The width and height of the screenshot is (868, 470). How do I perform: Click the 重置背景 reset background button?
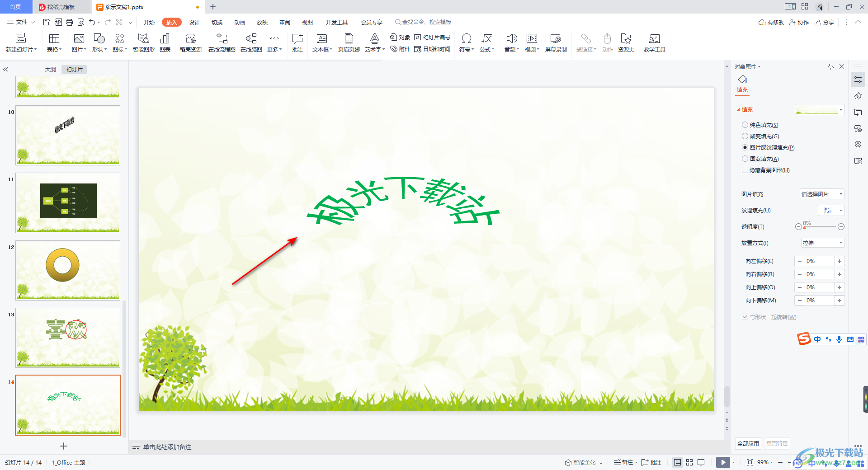click(x=777, y=443)
